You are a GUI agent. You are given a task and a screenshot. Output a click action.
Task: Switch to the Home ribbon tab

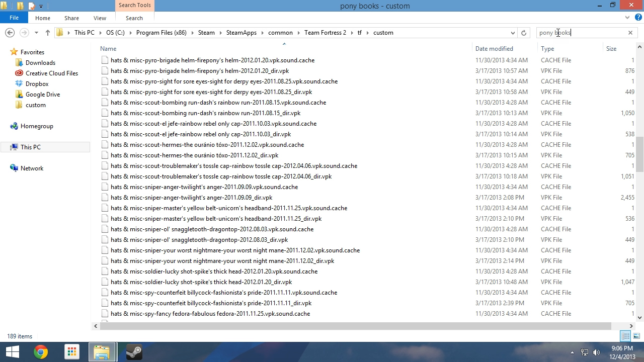(43, 18)
